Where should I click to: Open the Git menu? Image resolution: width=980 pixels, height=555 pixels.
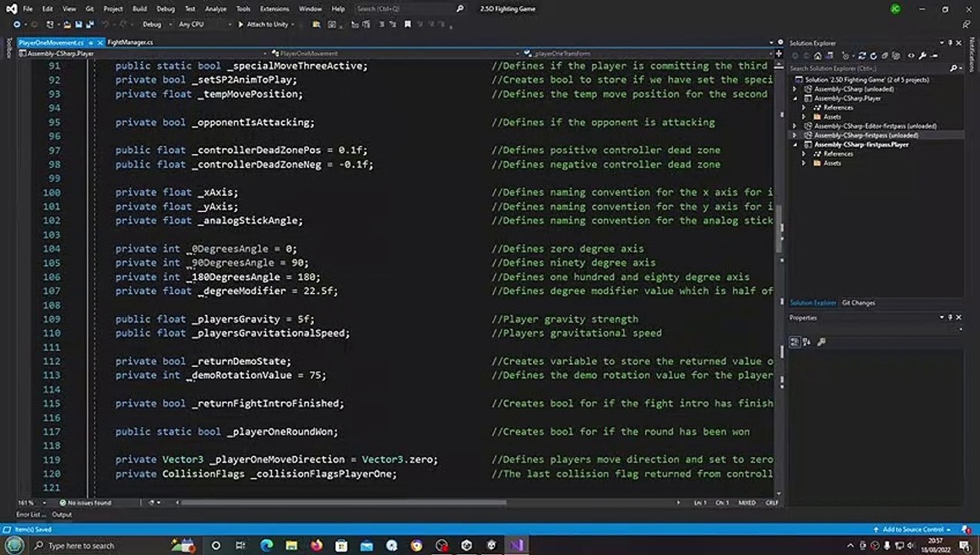pyautogui.click(x=89, y=8)
